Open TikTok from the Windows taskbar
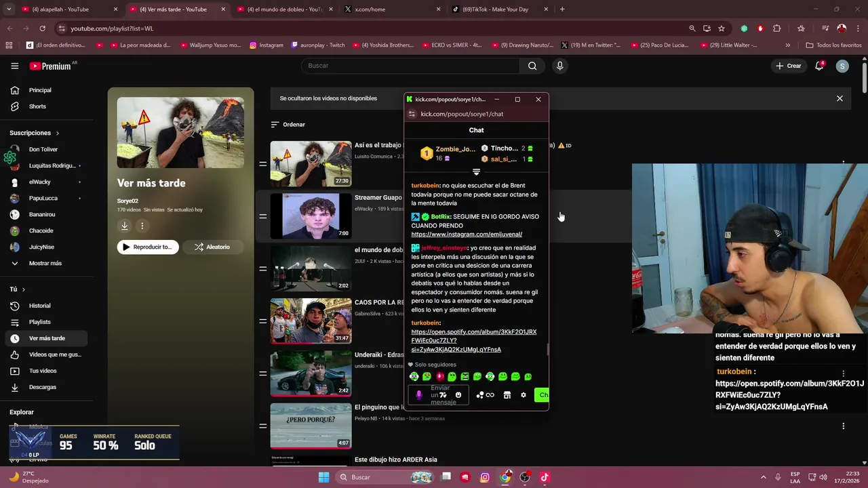The image size is (868, 488). point(545,477)
